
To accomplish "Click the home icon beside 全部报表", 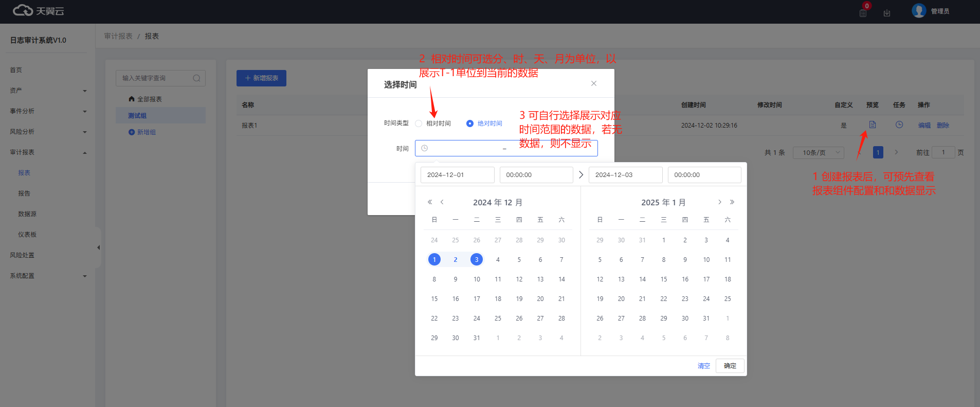I will [x=132, y=99].
